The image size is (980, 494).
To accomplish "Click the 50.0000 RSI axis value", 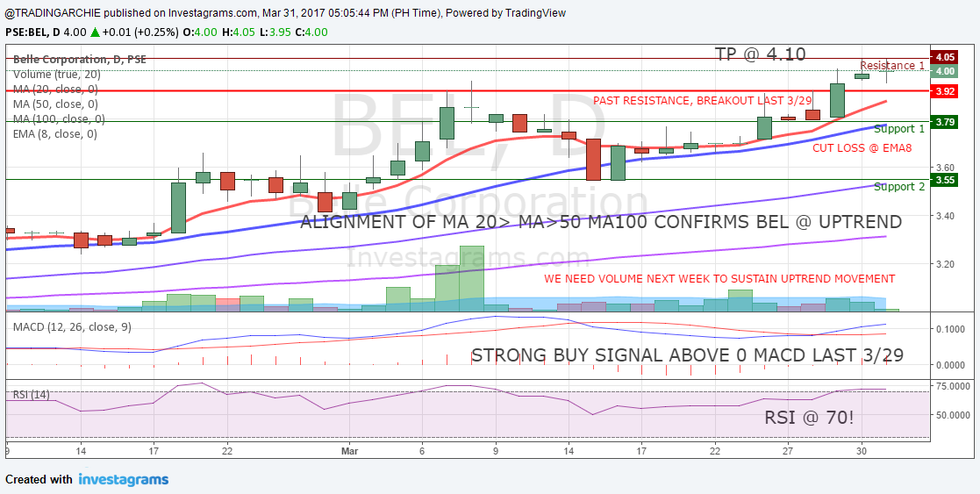I will (951, 414).
